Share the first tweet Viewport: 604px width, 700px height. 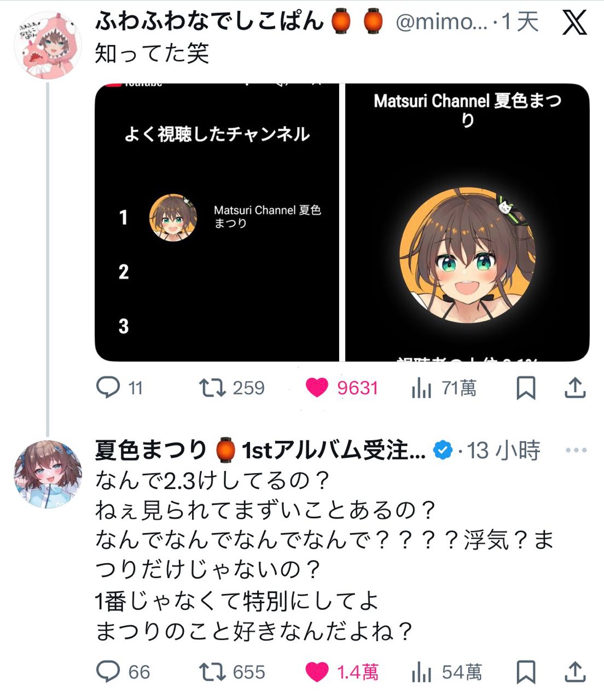(575, 388)
